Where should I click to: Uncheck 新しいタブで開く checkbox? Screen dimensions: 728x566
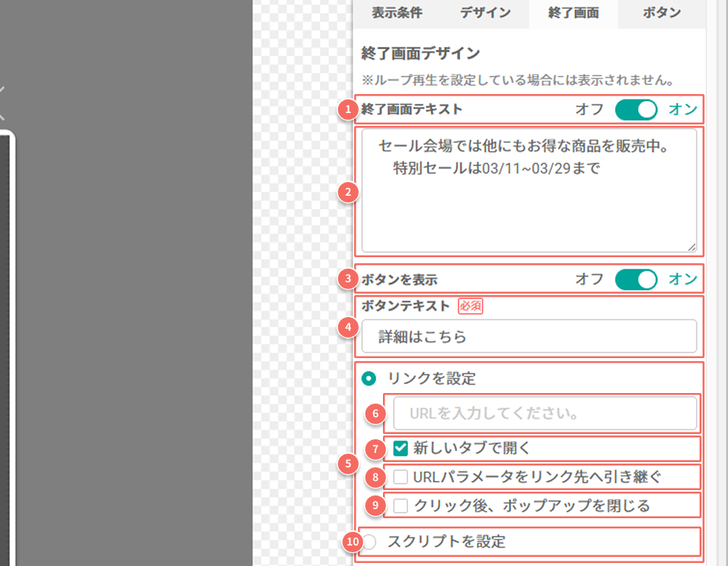(400, 448)
